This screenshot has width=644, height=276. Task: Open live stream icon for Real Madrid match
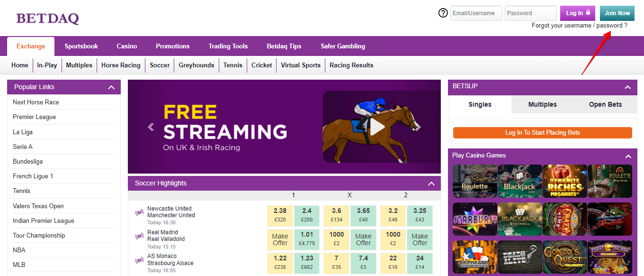click(139, 236)
